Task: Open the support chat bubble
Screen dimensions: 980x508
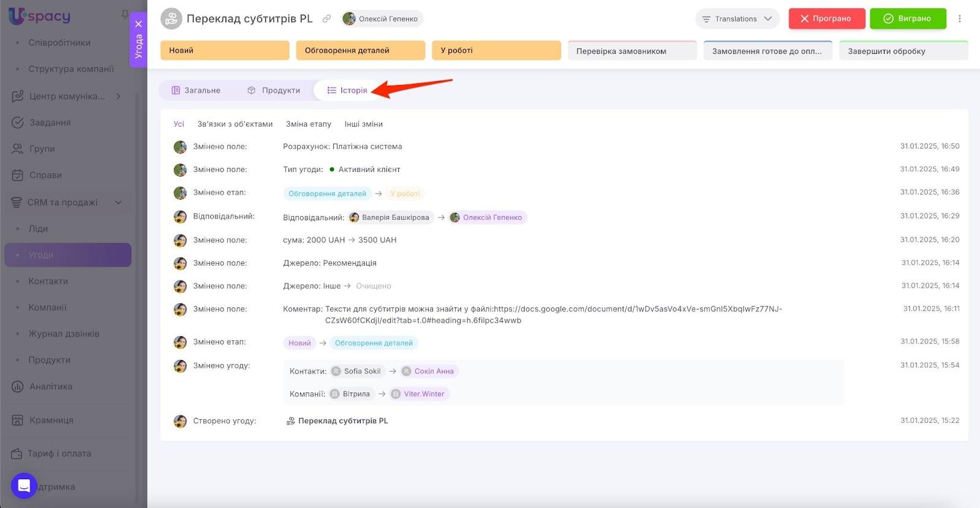Action: (x=24, y=486)
